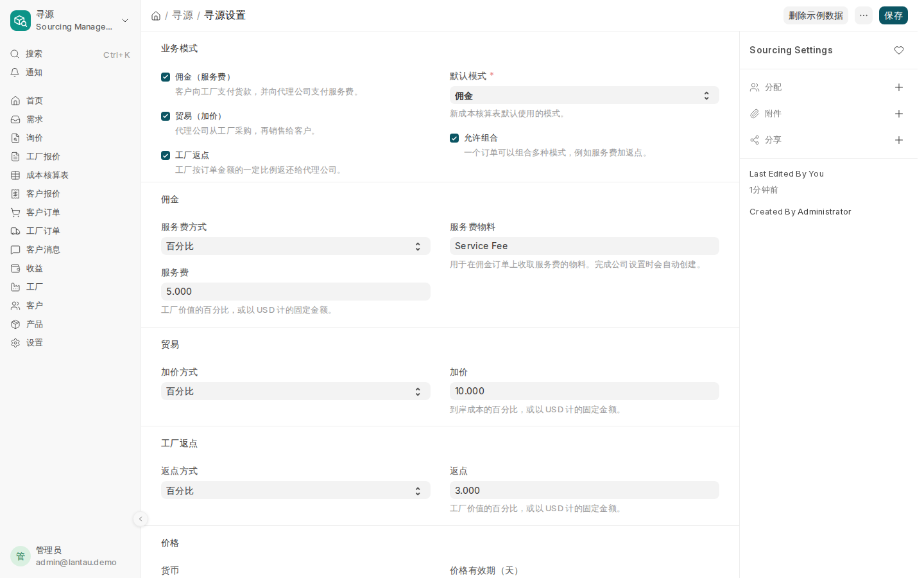Open the 默认模式 dropdown
The image size is (924, 578).
tap(585, 96)
